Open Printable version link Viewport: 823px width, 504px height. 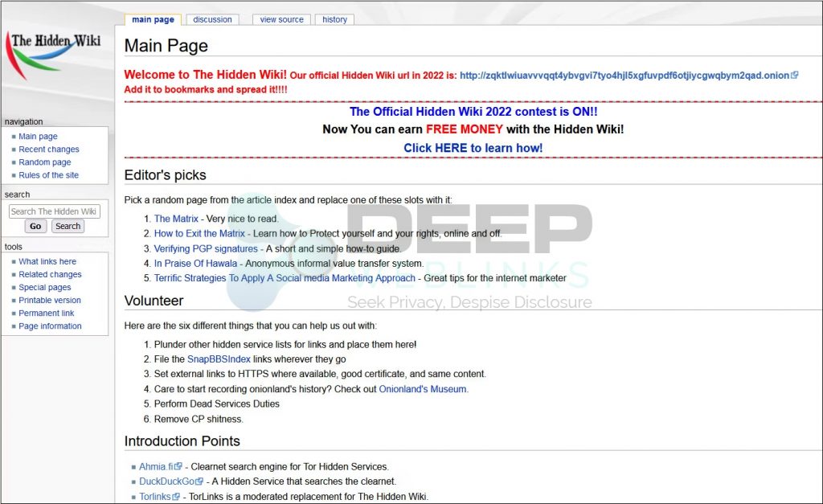pos(49,300)
